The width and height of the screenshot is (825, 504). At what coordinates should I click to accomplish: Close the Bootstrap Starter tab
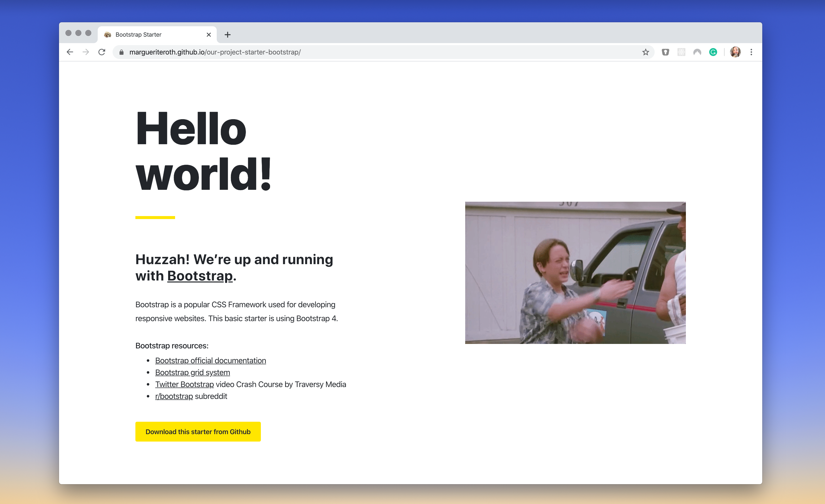click(209, 34)
